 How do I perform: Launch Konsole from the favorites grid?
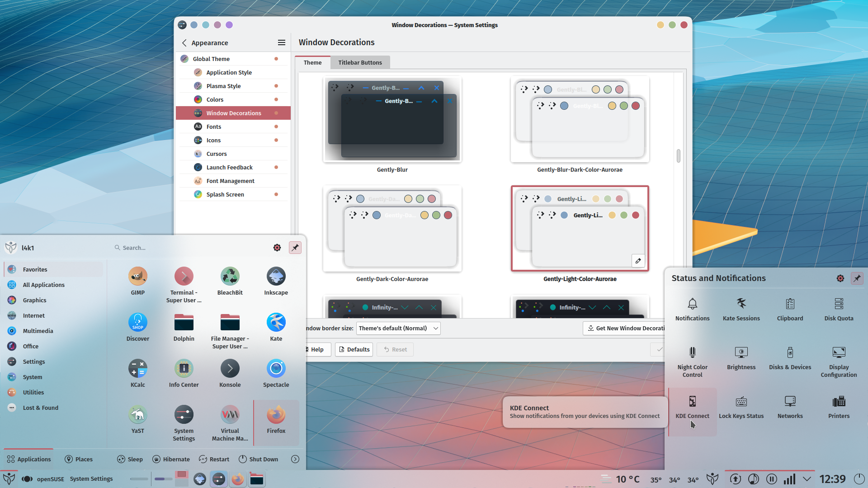click(x=230, y=373)
